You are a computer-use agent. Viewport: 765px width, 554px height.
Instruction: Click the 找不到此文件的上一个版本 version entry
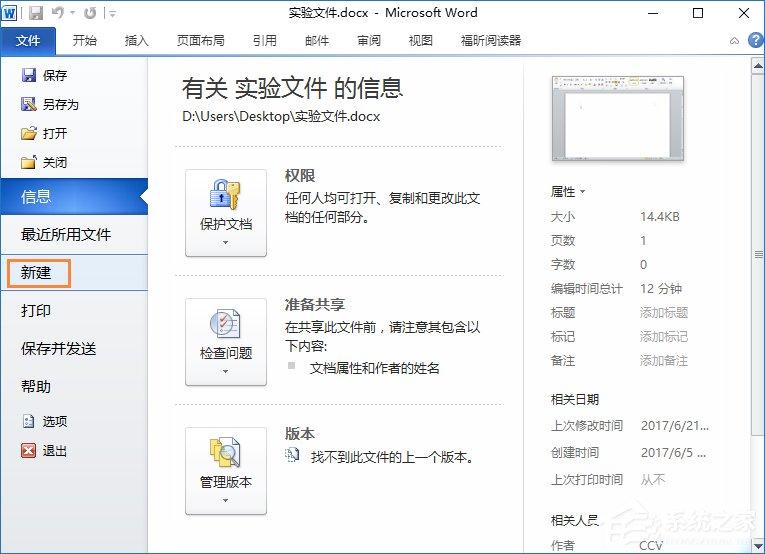[x=392, y=457]
